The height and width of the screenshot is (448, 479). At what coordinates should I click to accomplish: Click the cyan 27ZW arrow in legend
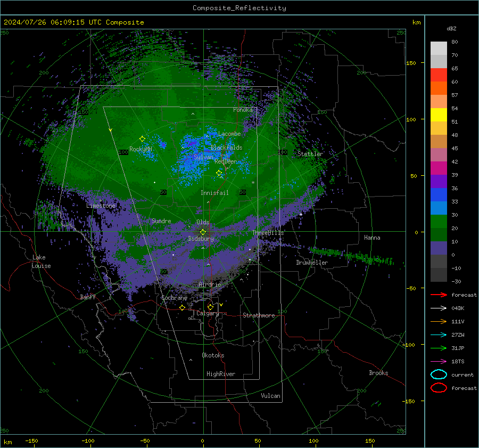pyautogui.click(x=439, y=335)
